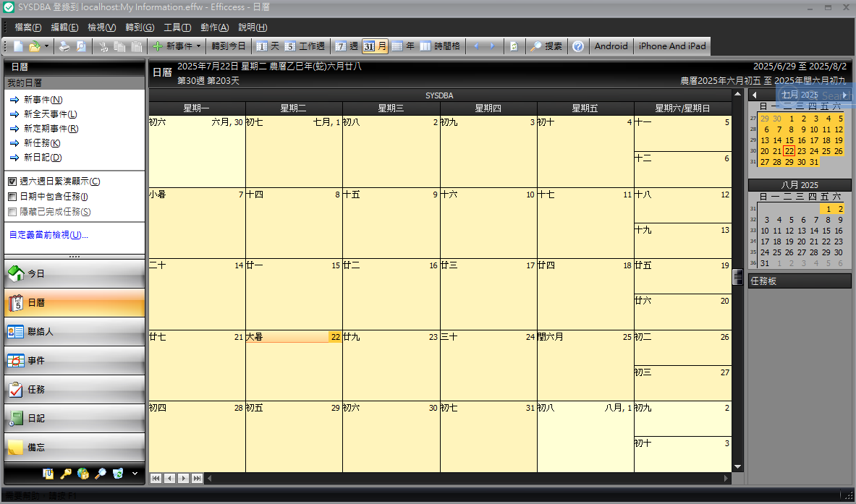
Task: Switch to 工作週 (work week) view
Action: point(305,46)
